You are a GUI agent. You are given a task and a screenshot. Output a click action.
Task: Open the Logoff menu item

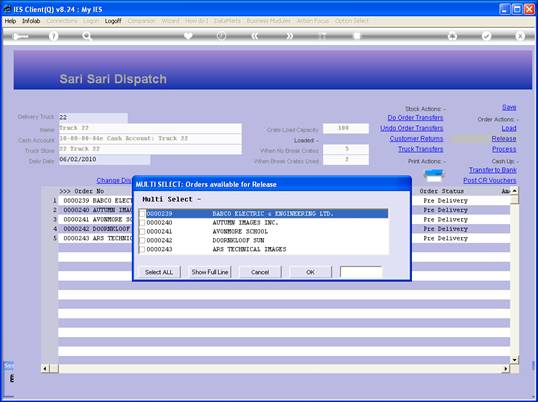(113, 21)
